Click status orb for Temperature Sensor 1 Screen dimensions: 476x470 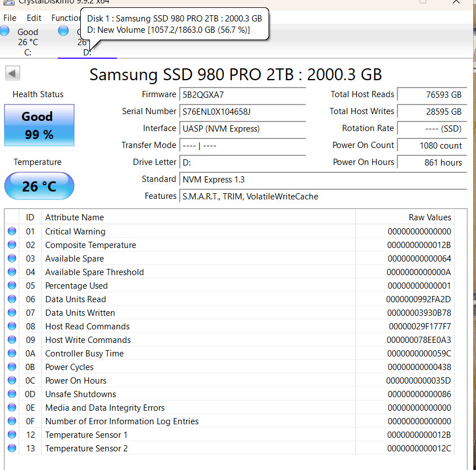[x=12, y=434]
